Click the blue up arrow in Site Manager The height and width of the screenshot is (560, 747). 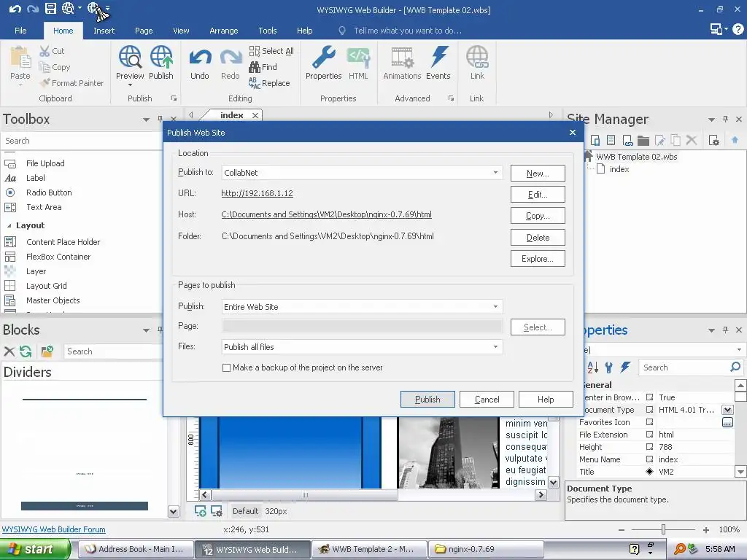[x=735, y=139]
